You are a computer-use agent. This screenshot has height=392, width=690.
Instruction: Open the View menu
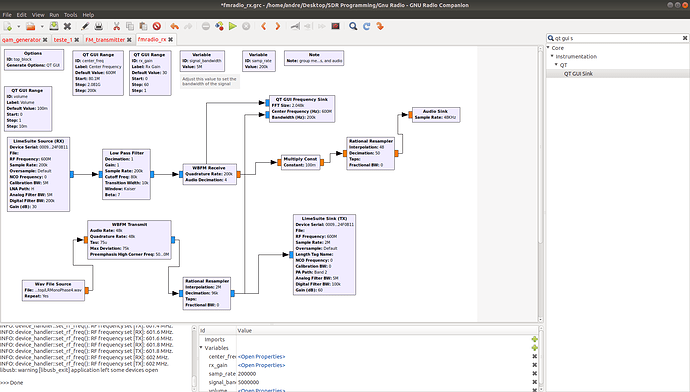pyautogui.click(x=38, y=15)
